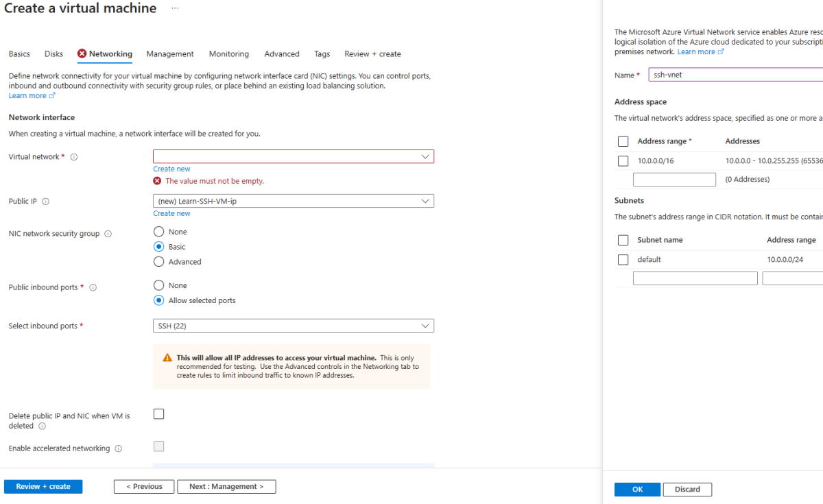The width and height of the screenshot is (823, 504).
Task: Check the default subnet checkbox
Action: [623, 260]
